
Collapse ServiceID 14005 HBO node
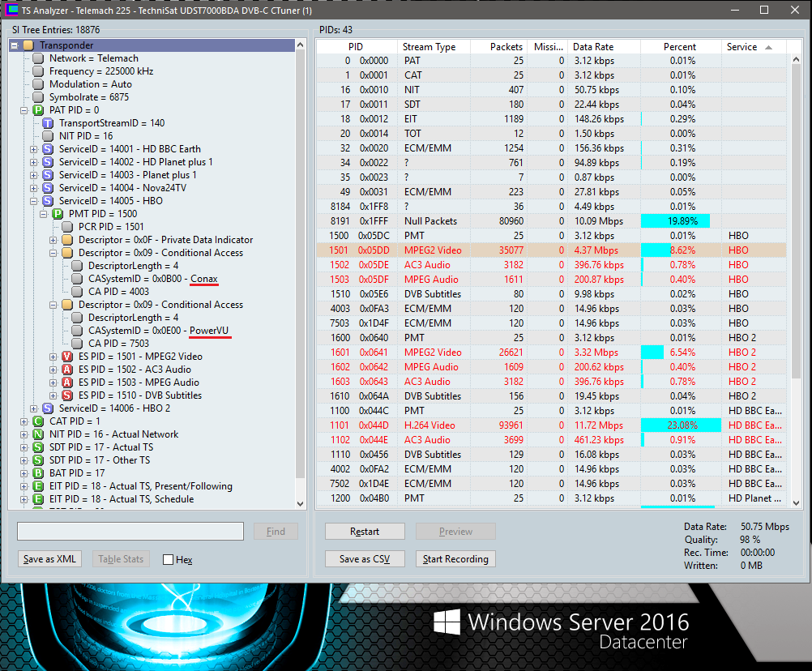tap(34, 201)
